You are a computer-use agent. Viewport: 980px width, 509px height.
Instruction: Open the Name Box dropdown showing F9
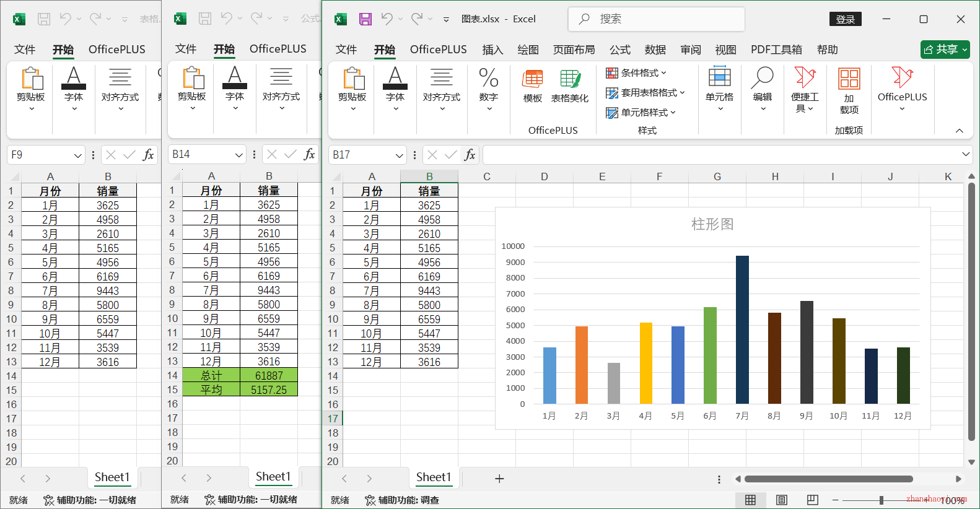coord(78,155)
